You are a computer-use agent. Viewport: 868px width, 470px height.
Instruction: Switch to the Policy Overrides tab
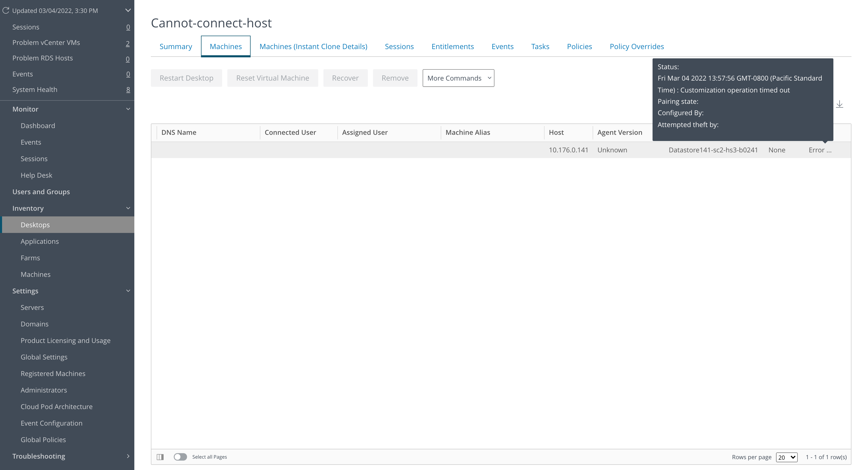637,46
